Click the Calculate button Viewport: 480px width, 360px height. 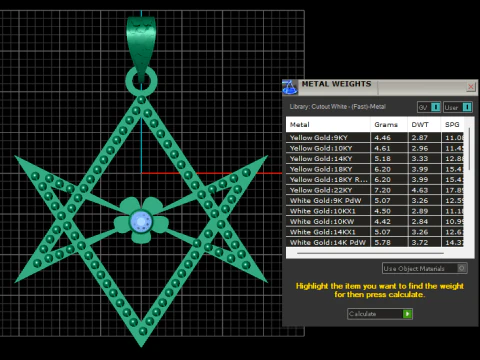coord(380,314)
